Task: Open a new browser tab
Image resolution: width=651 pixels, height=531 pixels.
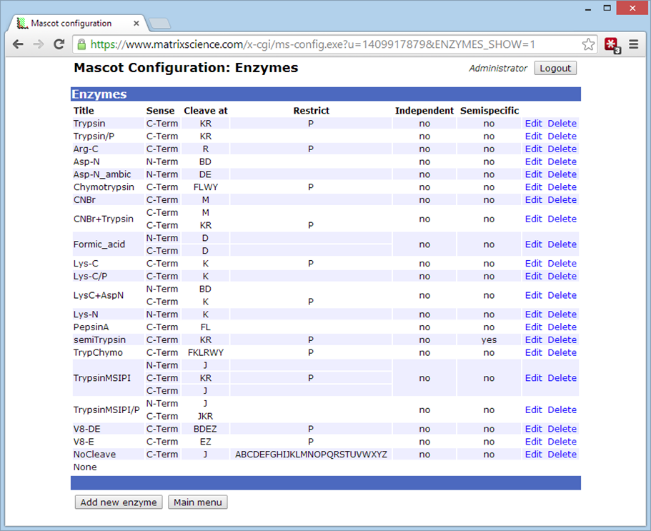Action: [160, 24]
